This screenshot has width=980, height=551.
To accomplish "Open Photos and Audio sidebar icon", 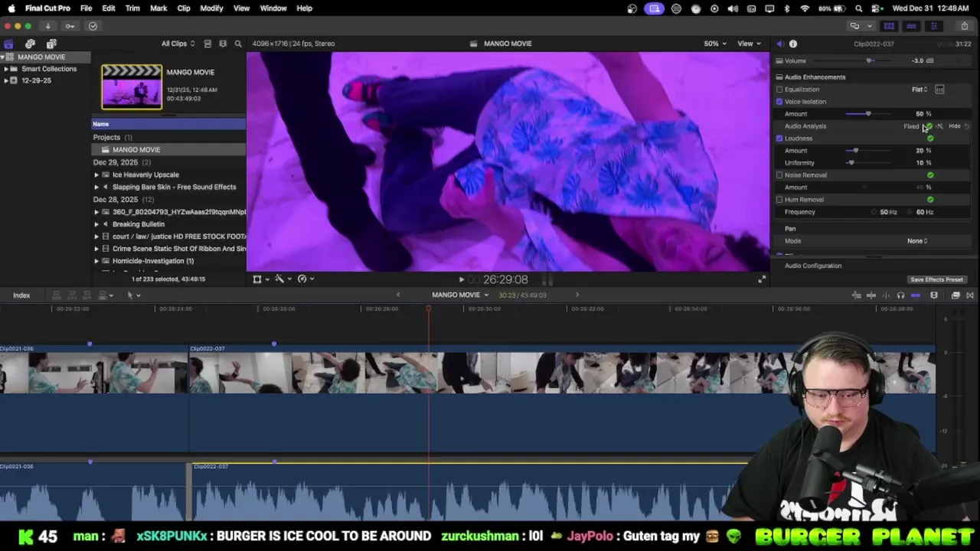I will point(30,44).
